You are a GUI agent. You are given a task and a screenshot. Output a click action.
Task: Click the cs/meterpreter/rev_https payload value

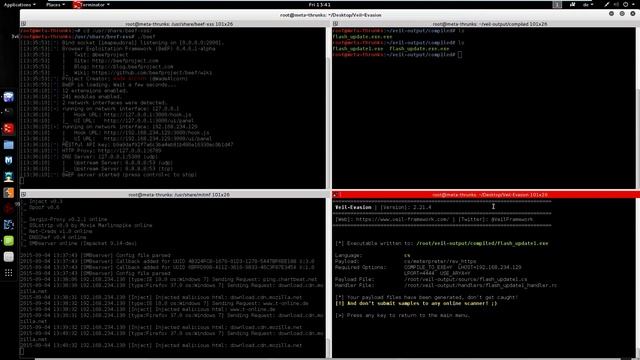click(440, 261)
